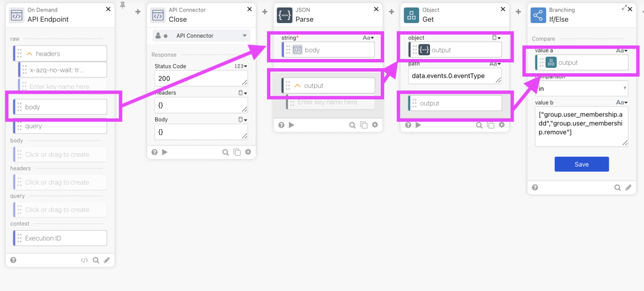Screen dimensions: 644x291
Task: Run the JSON Parse node
Action: click(x=292, y=125)
